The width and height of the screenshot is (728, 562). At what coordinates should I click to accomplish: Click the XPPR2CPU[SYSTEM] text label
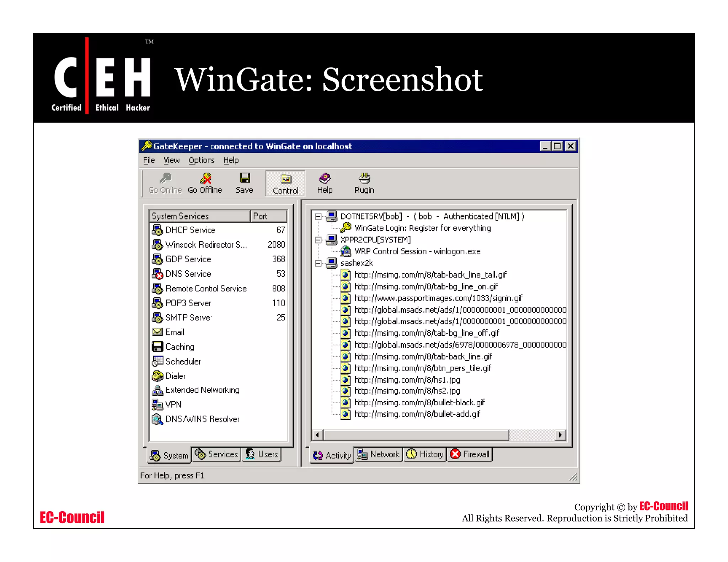(375, 239)
